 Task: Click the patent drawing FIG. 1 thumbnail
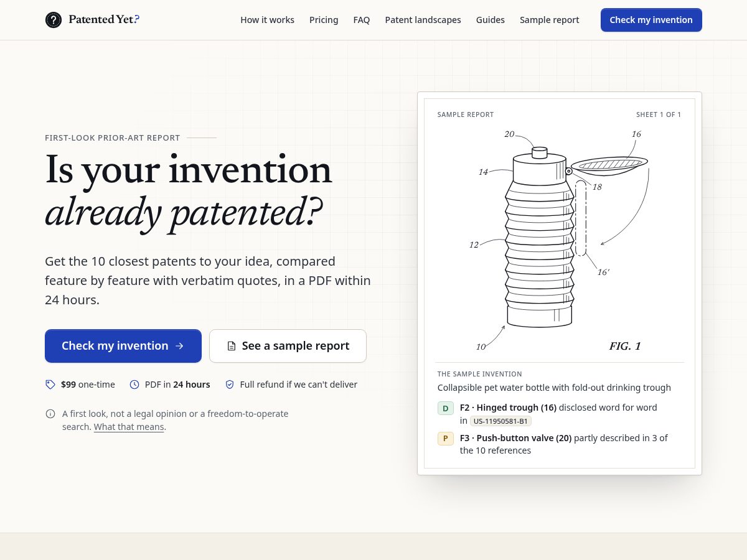point(560,241)
